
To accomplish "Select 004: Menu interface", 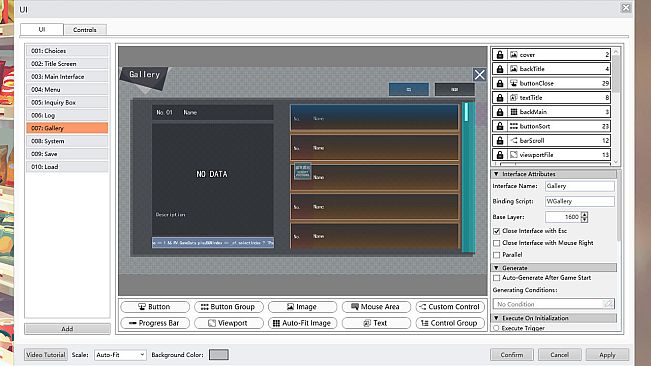I will [67, 89].
